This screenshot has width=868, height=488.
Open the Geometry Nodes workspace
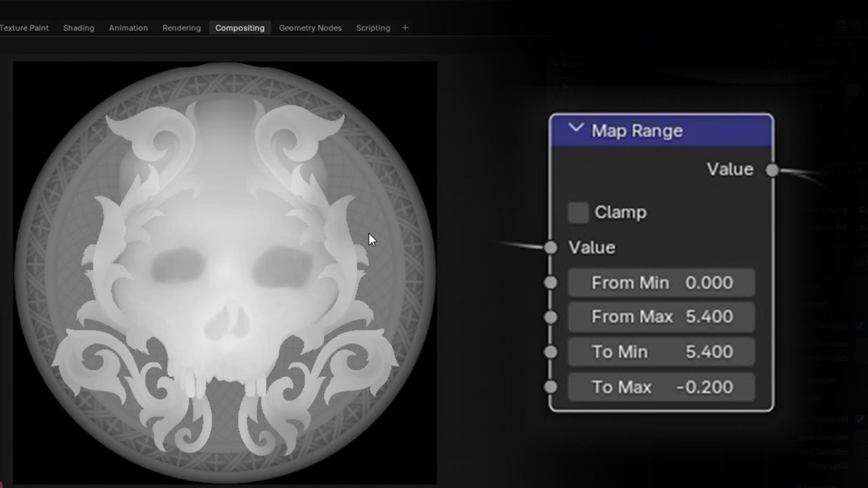(x=310, y=28)
